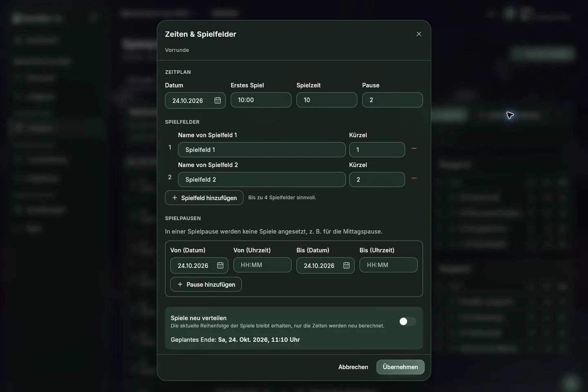Click the Name von Spielfeld 2 field
588x392 pixels.
[x=262, y=180]
